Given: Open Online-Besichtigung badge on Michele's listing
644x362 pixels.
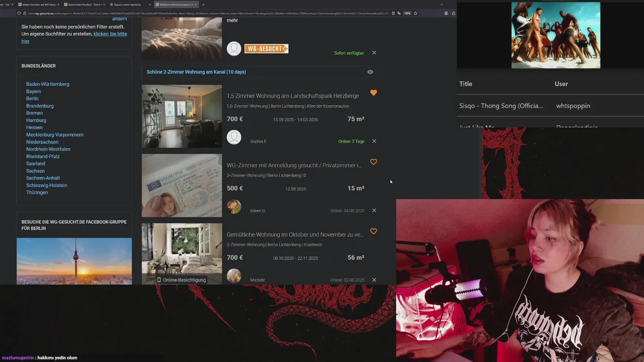Looking at the screenshot, I should coord(182,280).
